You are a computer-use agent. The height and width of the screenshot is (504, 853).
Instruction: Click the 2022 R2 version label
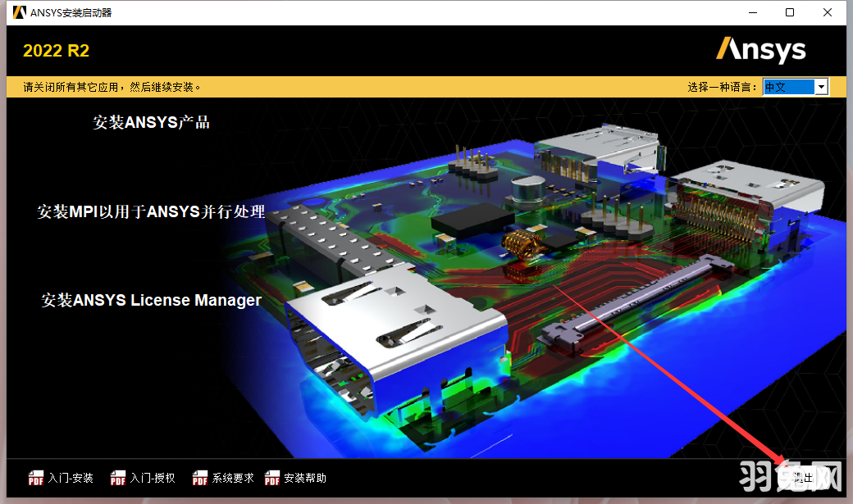[56, 50]
